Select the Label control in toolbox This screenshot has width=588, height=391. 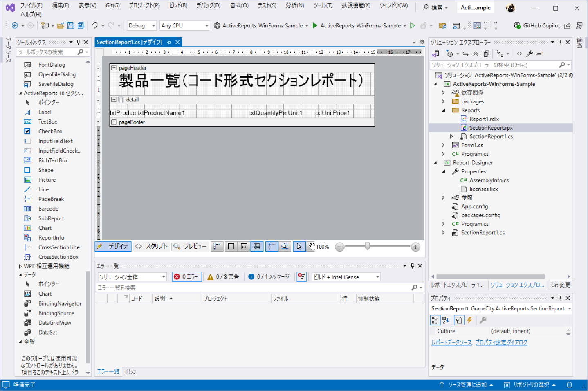pyautogui.click(x=45, y=112)
